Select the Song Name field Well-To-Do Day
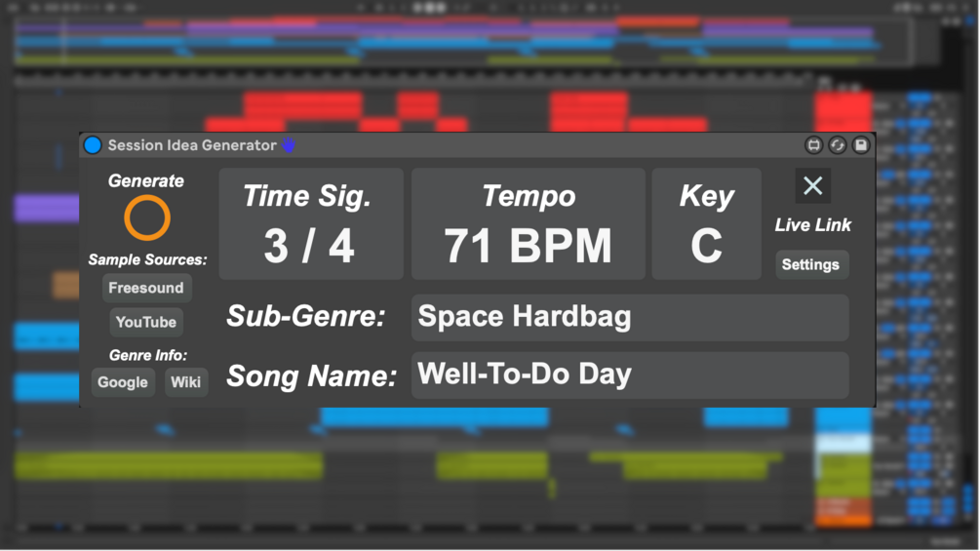The height and width of the screenshot is (551, 980). (x=629, y=375)
